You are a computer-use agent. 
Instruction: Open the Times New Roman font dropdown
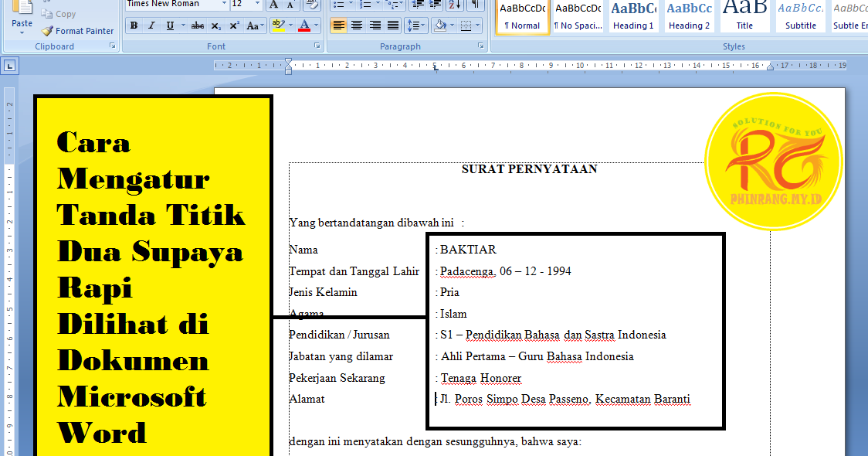pos(225,5)
